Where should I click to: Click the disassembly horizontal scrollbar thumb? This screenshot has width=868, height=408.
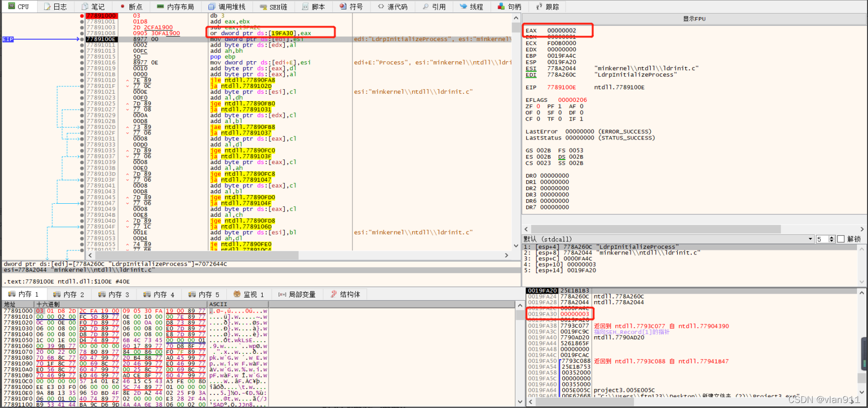(196, 255)
